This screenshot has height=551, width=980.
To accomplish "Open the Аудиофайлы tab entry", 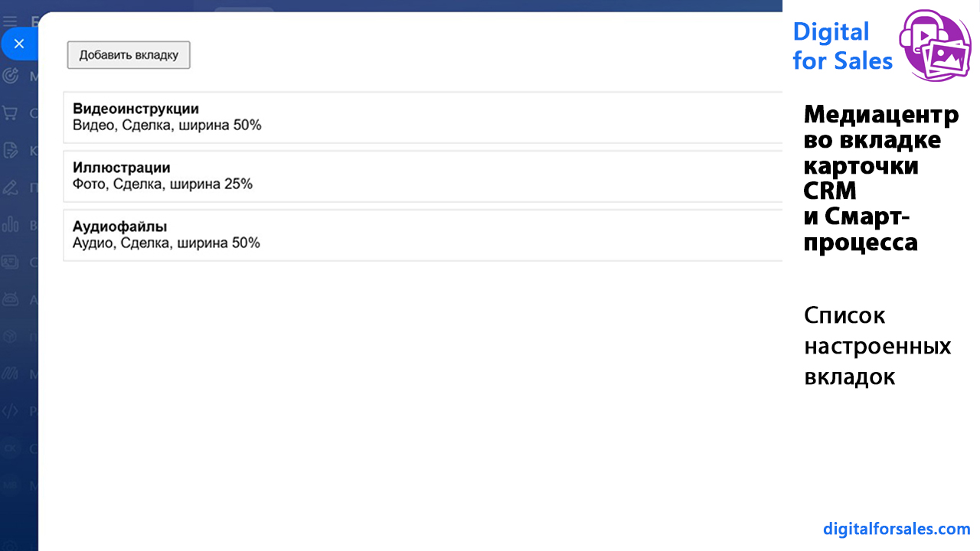I will click(119, 227).
